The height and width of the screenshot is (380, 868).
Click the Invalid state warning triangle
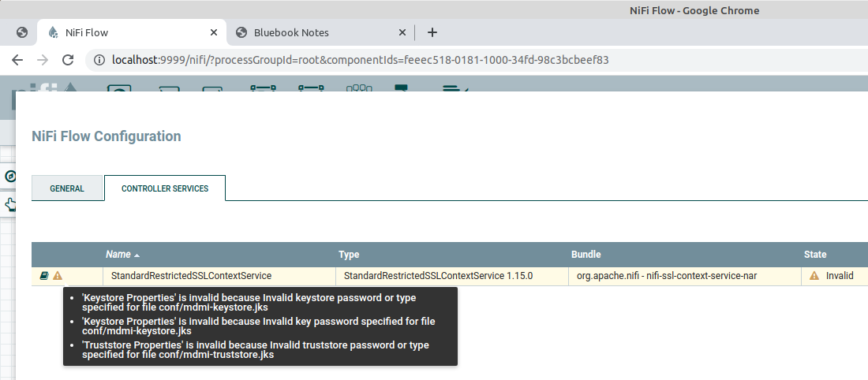pos(814,275)
